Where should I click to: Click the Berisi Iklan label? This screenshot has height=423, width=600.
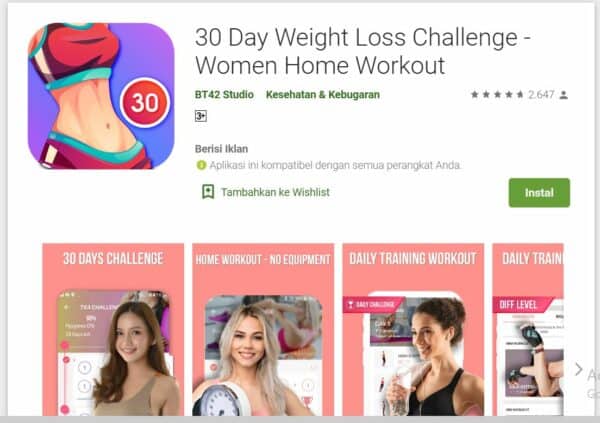(221, 149)
